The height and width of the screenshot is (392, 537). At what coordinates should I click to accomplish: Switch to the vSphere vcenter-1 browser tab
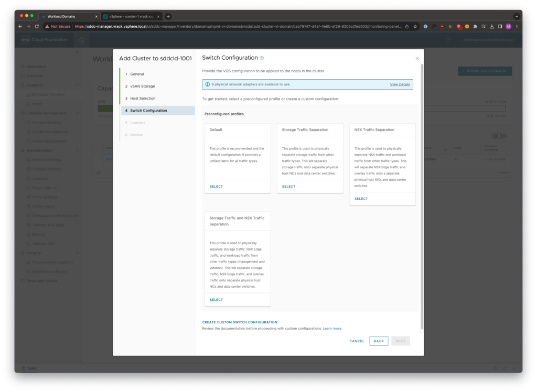point(131,16)
